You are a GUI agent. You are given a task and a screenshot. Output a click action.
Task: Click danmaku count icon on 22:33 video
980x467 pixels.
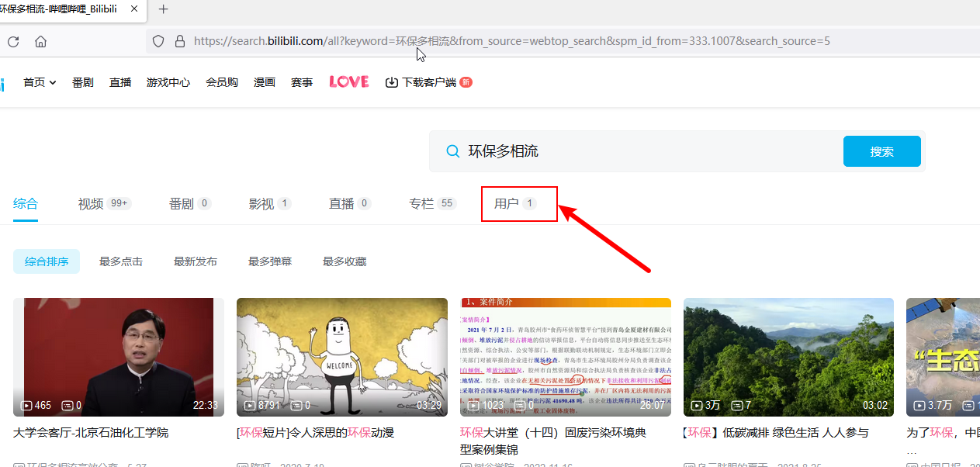coord(68,406)
